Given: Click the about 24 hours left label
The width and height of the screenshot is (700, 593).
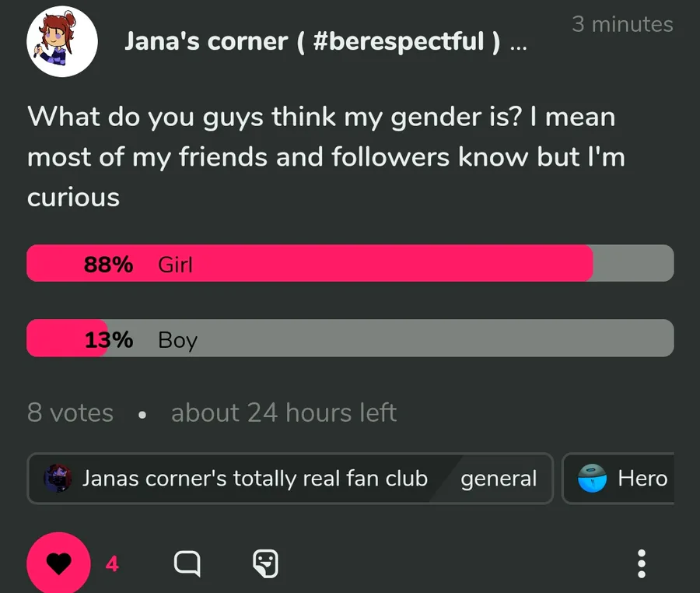Looking at the screenshot, I should click(284, 412).
